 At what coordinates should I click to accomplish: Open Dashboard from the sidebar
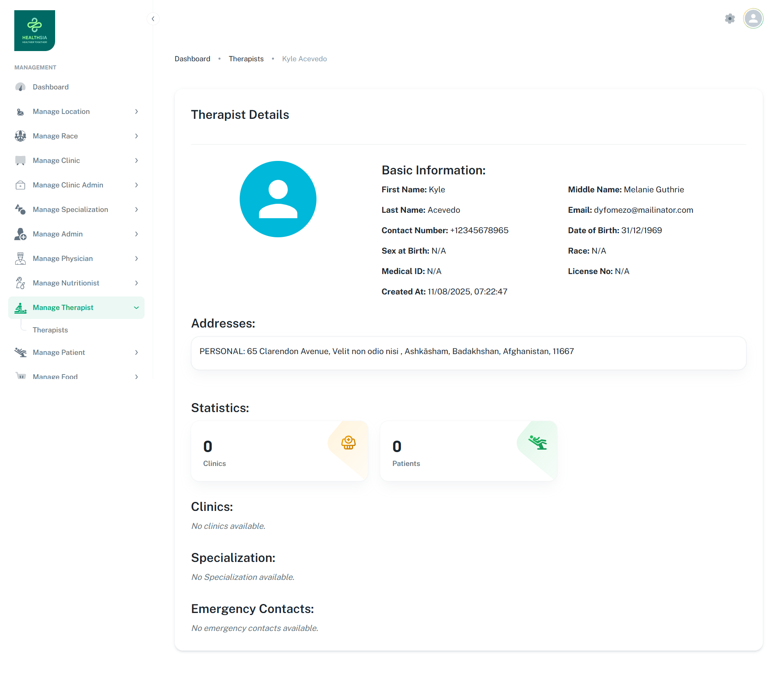tap(51, 87)
